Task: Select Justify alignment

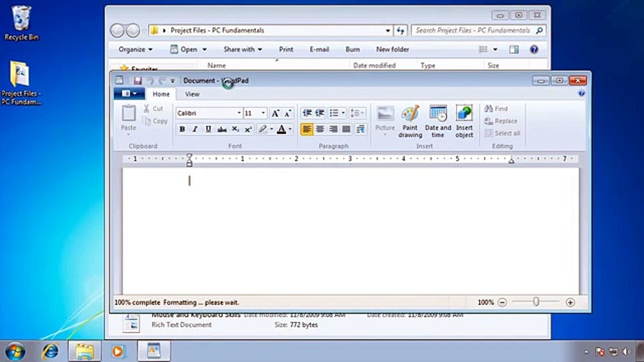Action: tap(346, 129)
